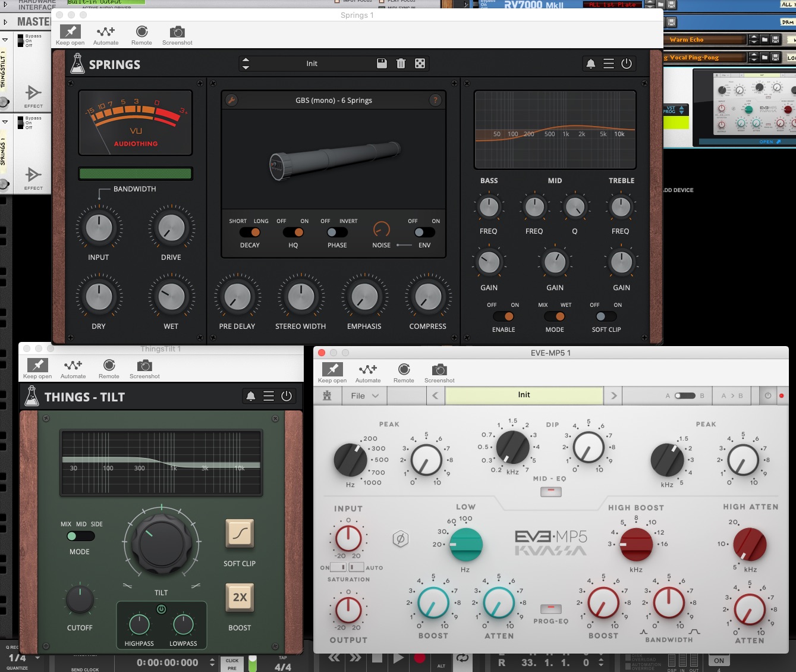
Task: Click Screenshot camera in ThingsTilt window
Action: [144, 366]
